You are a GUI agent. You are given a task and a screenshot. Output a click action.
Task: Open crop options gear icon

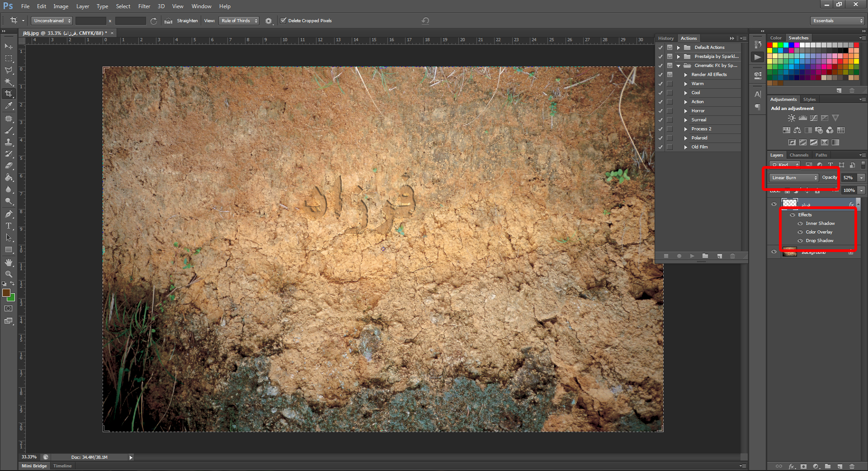[x=269, y=21]
